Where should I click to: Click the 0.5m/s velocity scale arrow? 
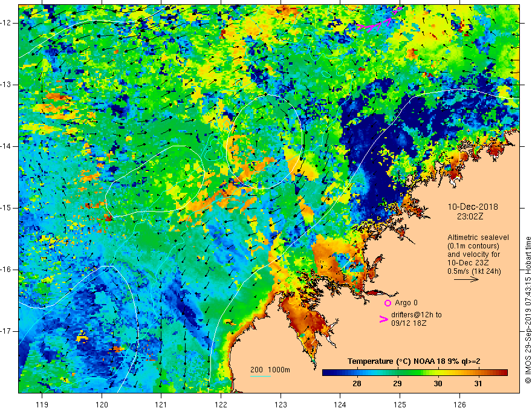(x=466, y=279)
